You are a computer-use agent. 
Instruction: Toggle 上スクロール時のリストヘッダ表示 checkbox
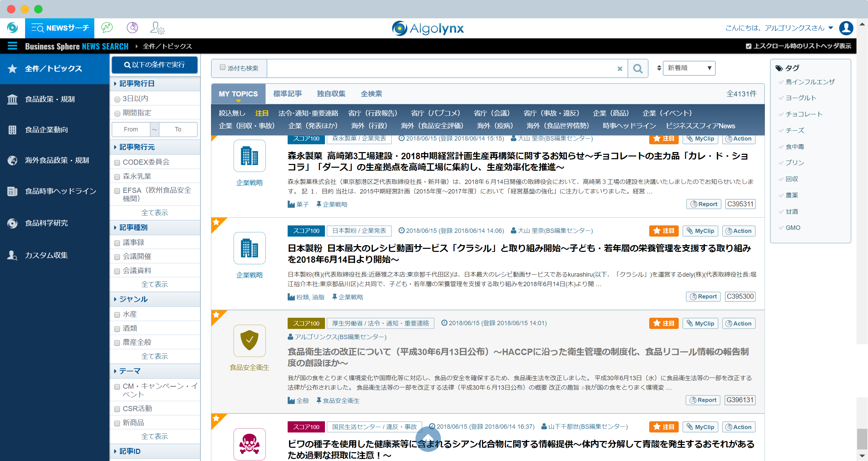click(748, 46)
